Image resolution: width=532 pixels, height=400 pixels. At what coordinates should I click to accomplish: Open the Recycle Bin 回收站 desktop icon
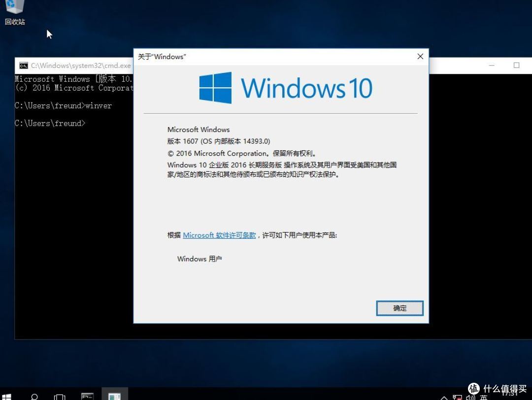point(15,12)
